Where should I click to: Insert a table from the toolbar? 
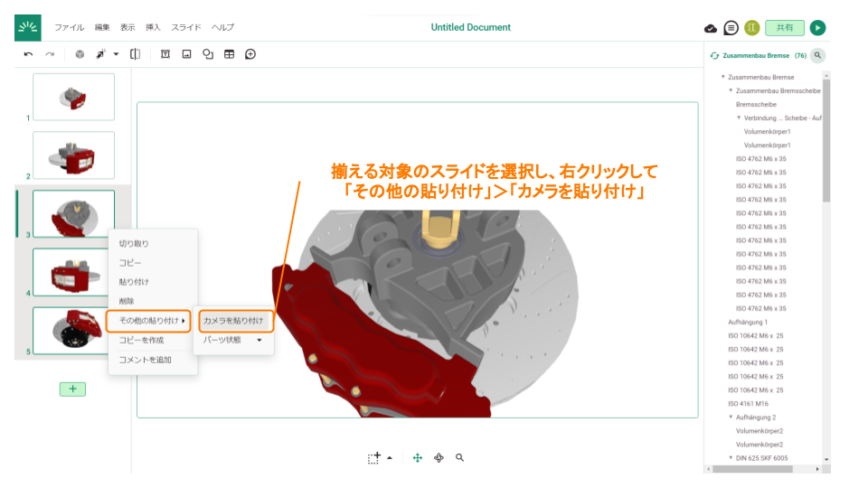click(229, 54)
